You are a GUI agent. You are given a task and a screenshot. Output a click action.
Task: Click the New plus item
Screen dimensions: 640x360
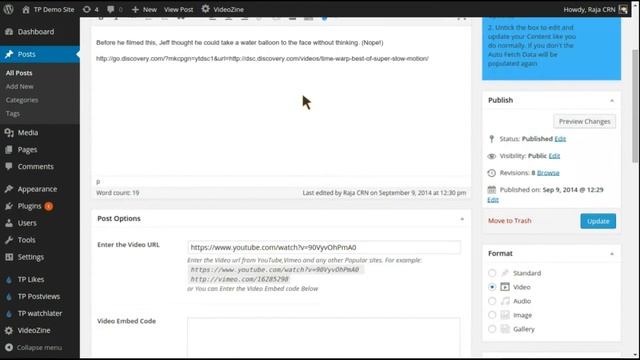[x=144, y=9]
